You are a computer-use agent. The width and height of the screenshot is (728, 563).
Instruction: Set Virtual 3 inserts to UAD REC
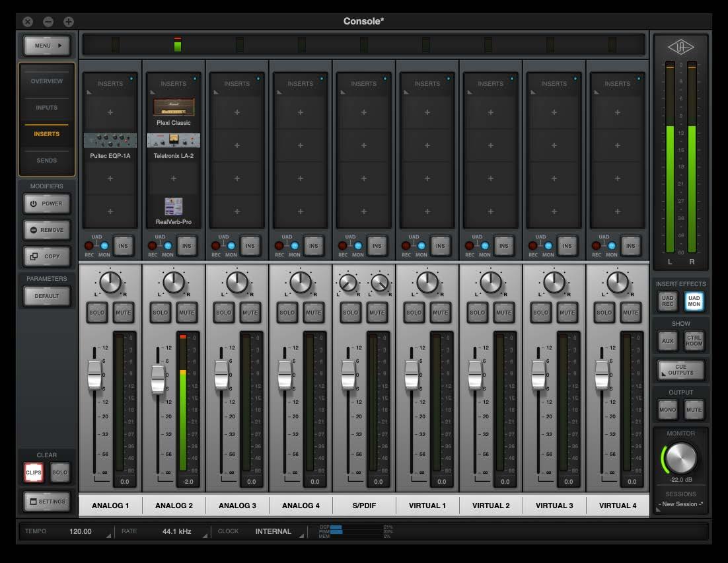click(x=533, y=246)
